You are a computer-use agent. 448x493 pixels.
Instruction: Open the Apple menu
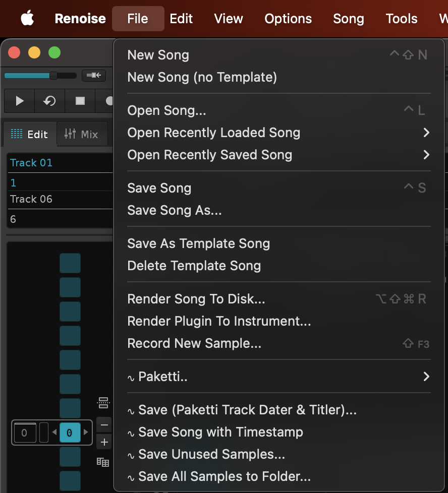[27, 19]
